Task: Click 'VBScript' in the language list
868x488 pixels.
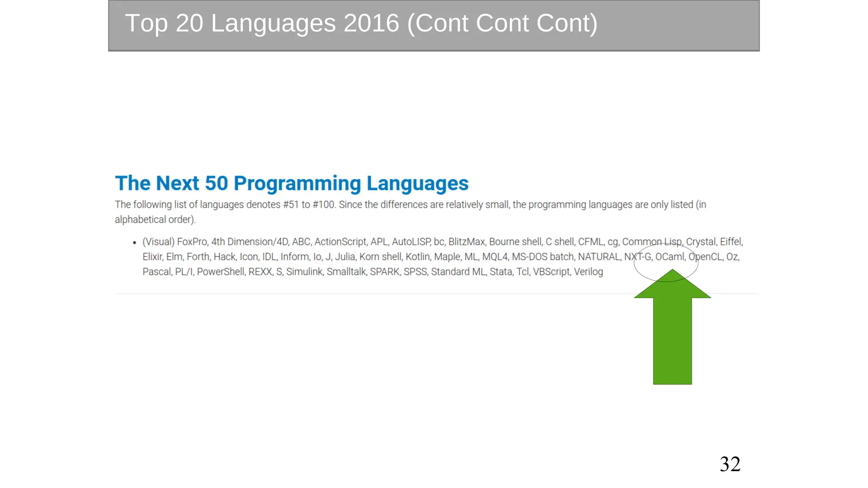Action: pos(551,272)
